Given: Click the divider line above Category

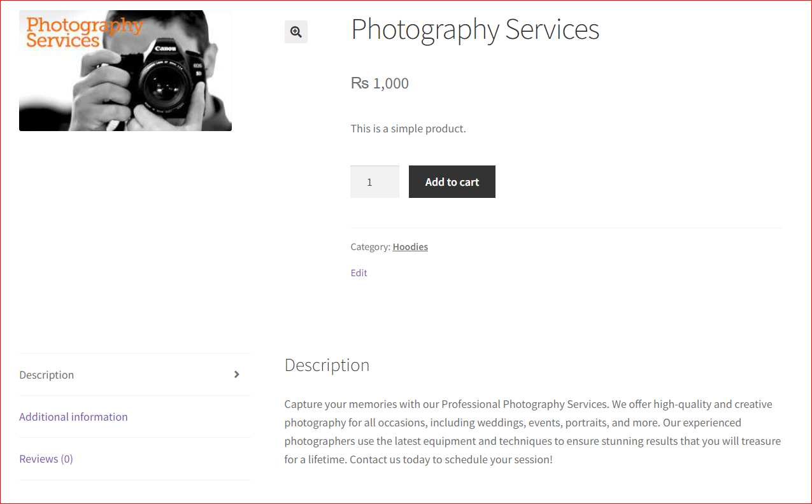Looking at the screenshot, I should tap(566, 228).
